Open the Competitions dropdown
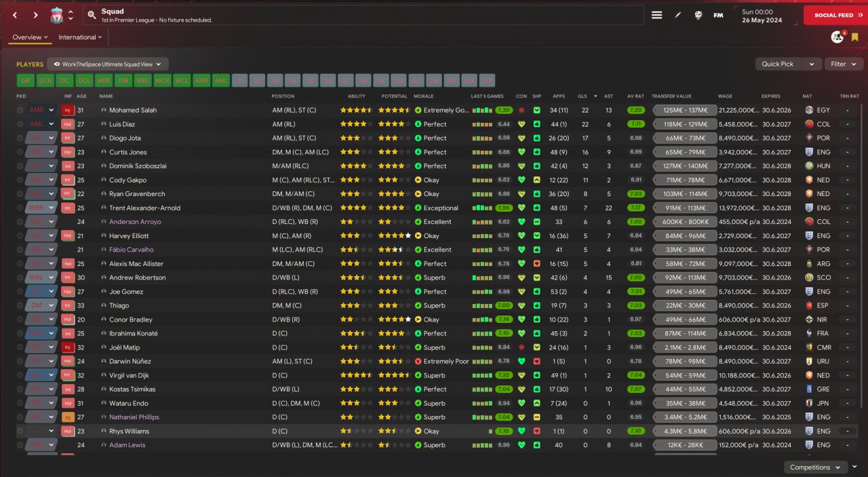The height and width of the screenshot is (477, 868). coord(815,468)
